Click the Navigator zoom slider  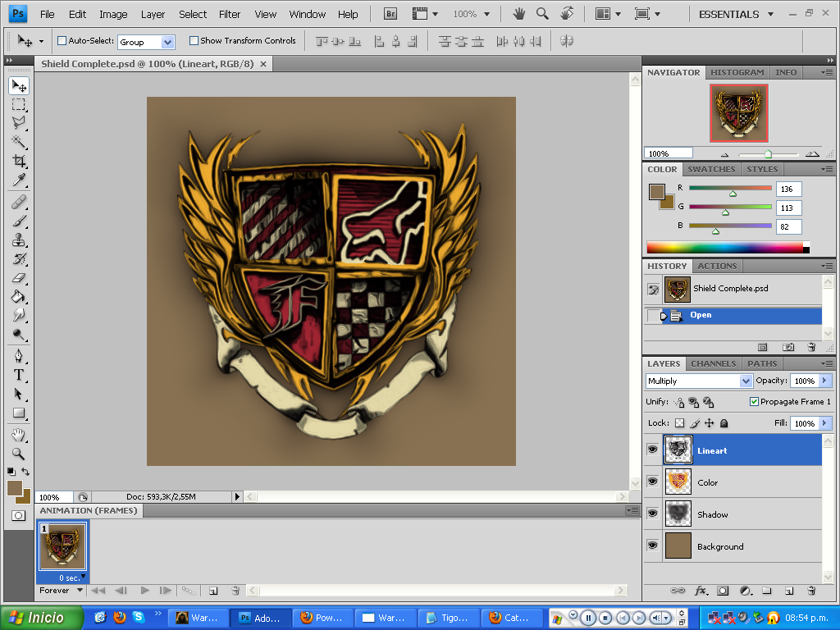(768, 154)
